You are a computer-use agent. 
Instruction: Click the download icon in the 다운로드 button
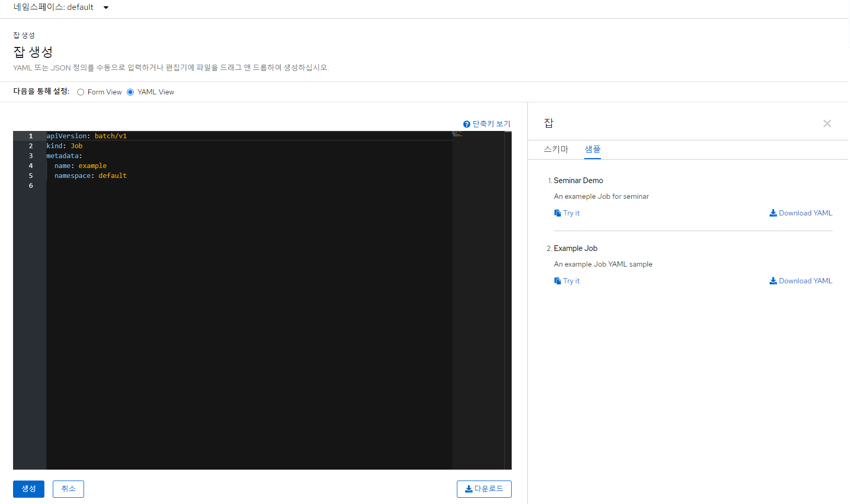[468, 489]
